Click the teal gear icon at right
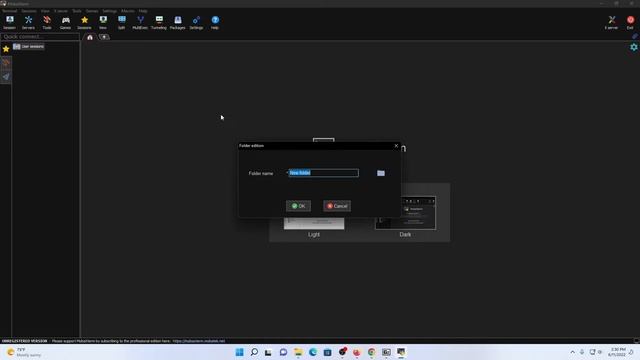This screenshot has height=360, width=640. pyautogui.click(x=634, y=47)
